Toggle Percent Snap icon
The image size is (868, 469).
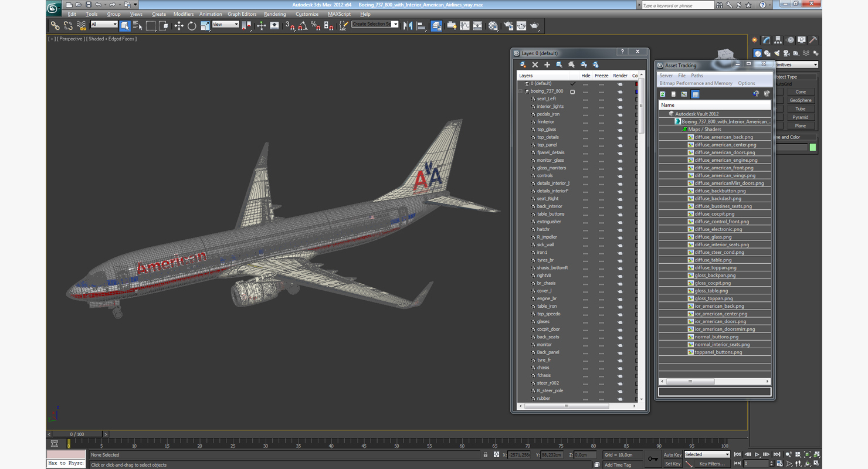coord(316,25)
